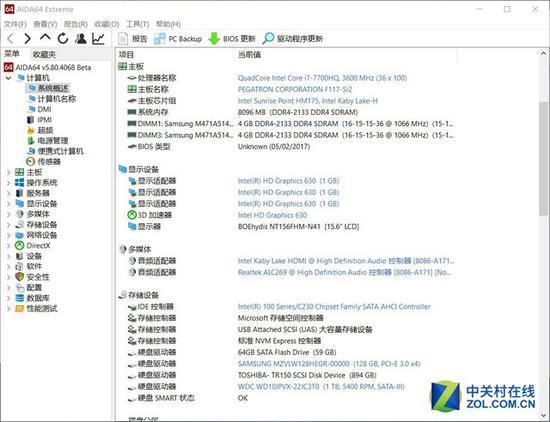Click the vertical scrollbar up arrow
This screenshot has height=422, width=550.
543,54
